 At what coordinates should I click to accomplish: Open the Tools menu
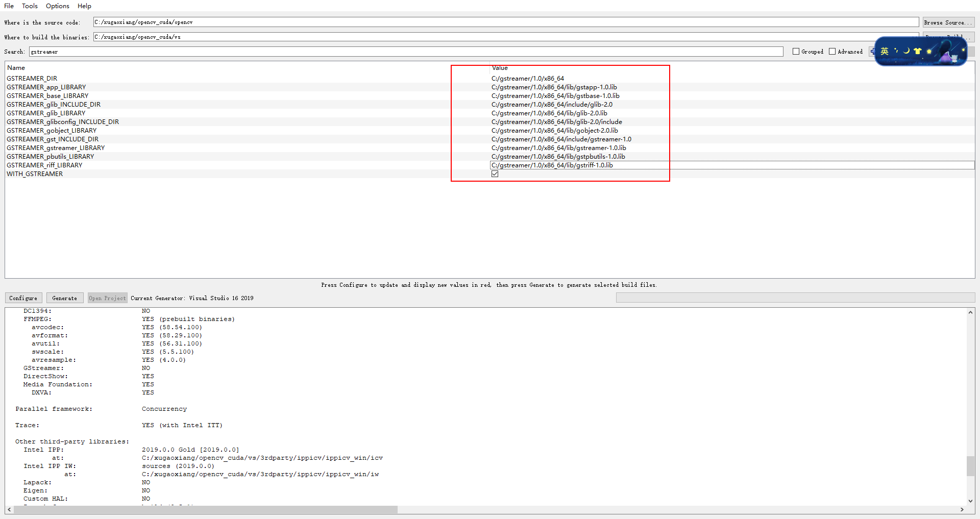pyautogui.click(x=30, y=6)
